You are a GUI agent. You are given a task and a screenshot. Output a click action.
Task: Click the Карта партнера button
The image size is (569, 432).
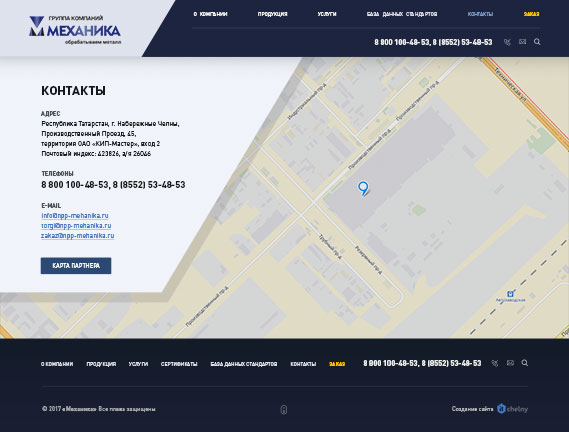(x=76, y=266)
